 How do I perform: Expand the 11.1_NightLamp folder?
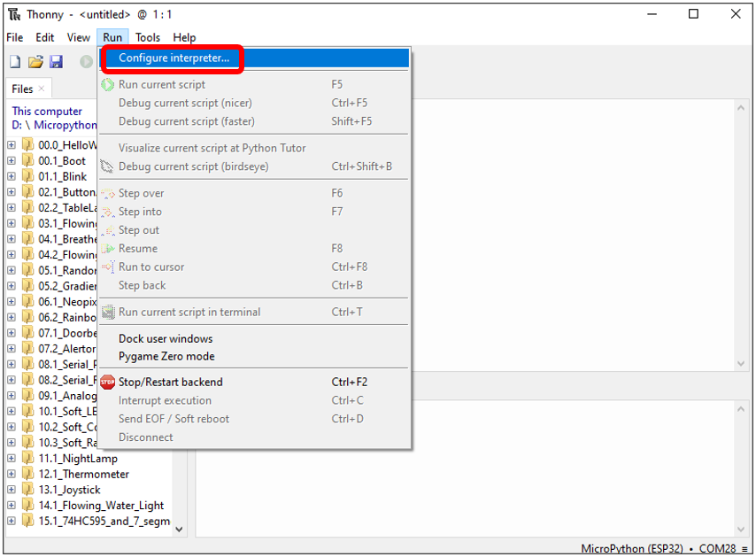click(x=12, y=458)
